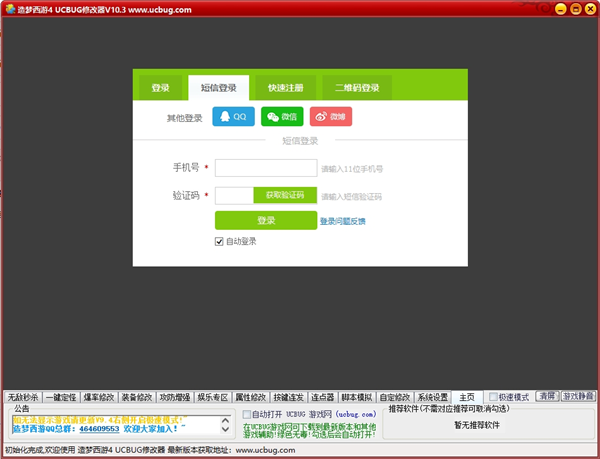Open the 攻防增强 tab
Screen dimensions: 600x459
tap(175, 397)
